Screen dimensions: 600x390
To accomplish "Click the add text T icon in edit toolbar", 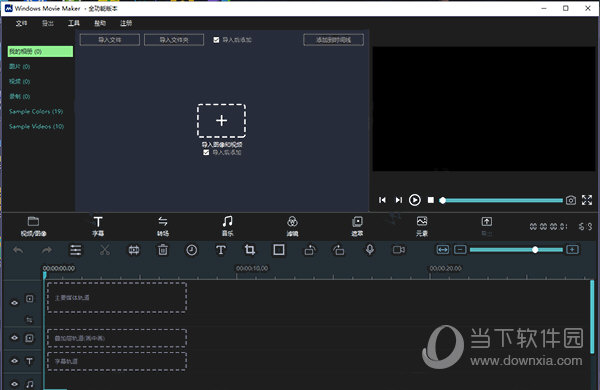I will pyautogui.click(x=221, y=250).
